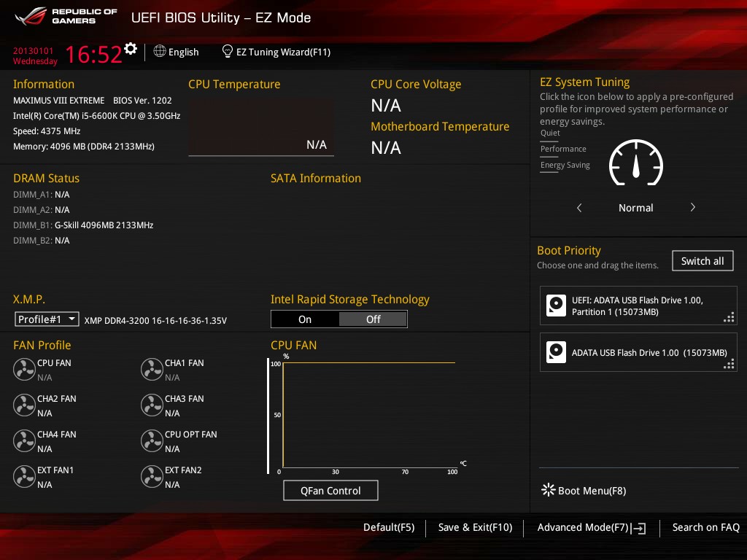Open the X.M.P. Profile#1 dropdown

[47, 319]
